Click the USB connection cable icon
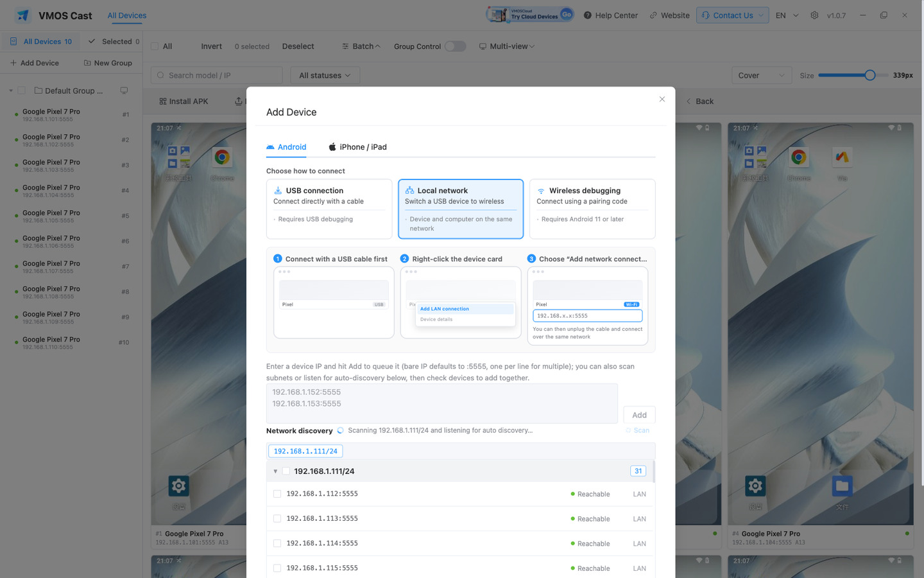This screenshot has width=924, height=578. pyautogui.click(x=278, y=191)
